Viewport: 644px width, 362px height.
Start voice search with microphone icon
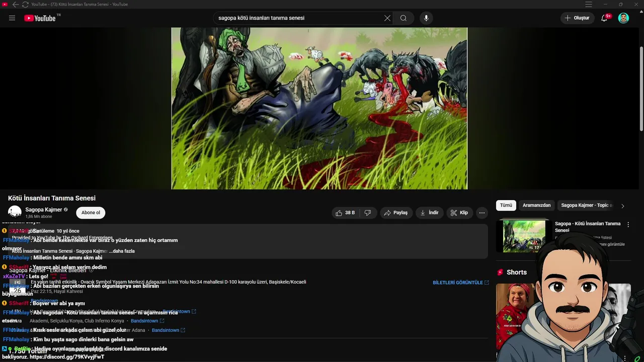(426, 18)
